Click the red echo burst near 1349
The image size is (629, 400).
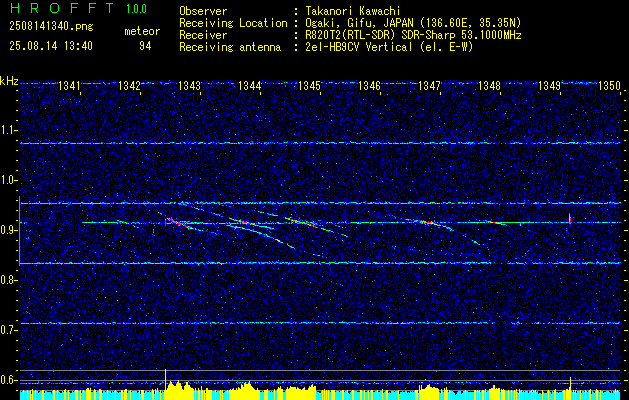coord(570,219)
